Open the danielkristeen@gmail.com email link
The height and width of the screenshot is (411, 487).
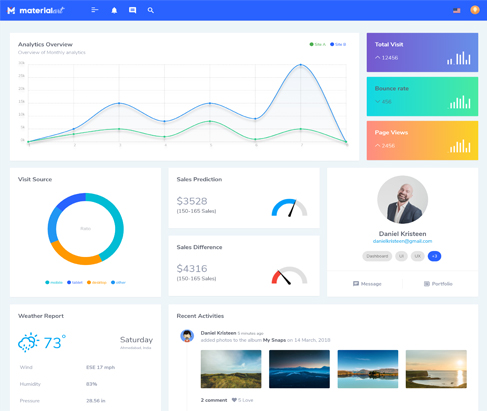pyautogui.click(x=402, y=241)
